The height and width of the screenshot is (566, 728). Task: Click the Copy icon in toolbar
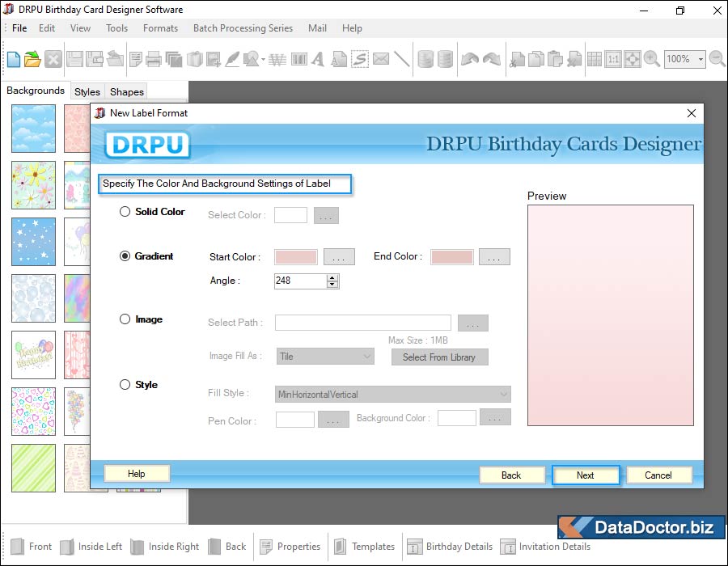pos(536,59)
